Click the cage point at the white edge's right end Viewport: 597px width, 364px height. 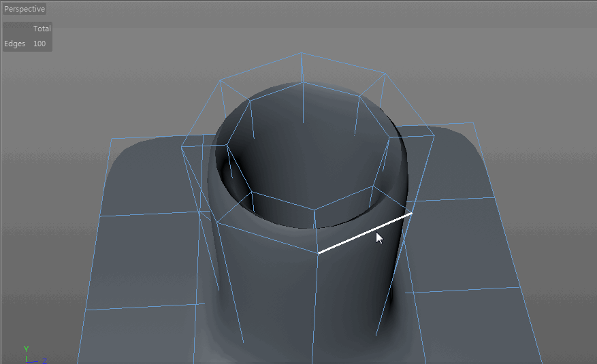click(412, 214)
